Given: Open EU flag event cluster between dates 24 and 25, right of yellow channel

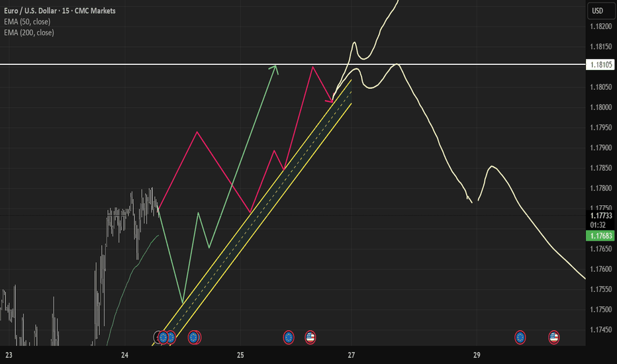Looking at the screenshot, I should 193,338.
